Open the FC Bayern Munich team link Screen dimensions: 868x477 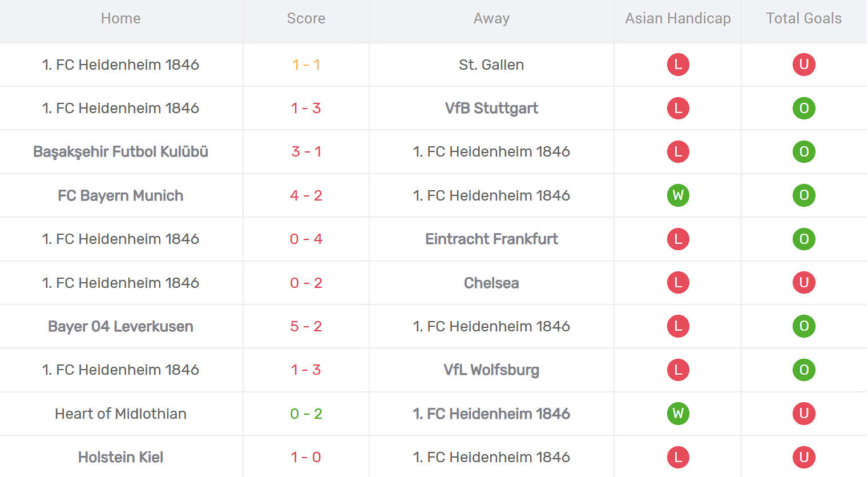pyautogui.click(x=120, y=195)
